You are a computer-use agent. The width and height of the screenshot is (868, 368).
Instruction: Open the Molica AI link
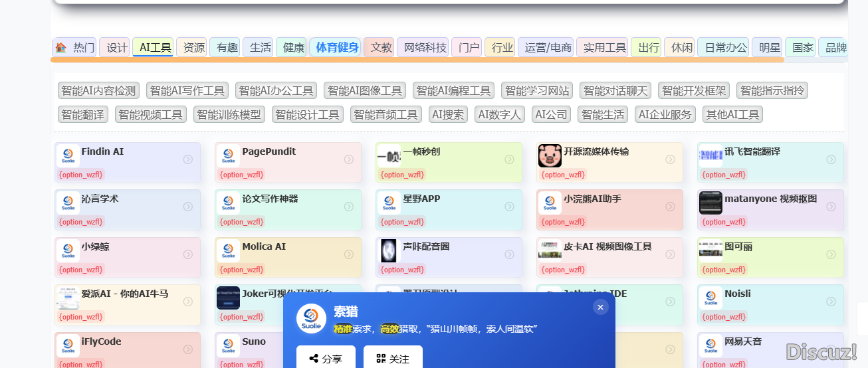(x=264, y=246)
